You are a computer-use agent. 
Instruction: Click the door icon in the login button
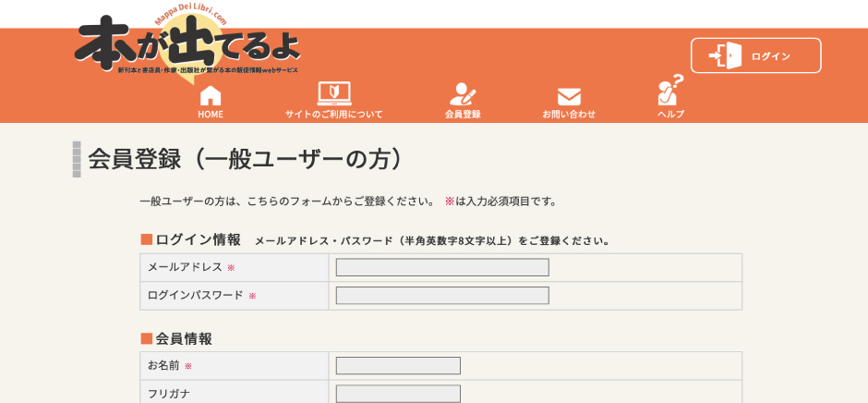[726, 55]
